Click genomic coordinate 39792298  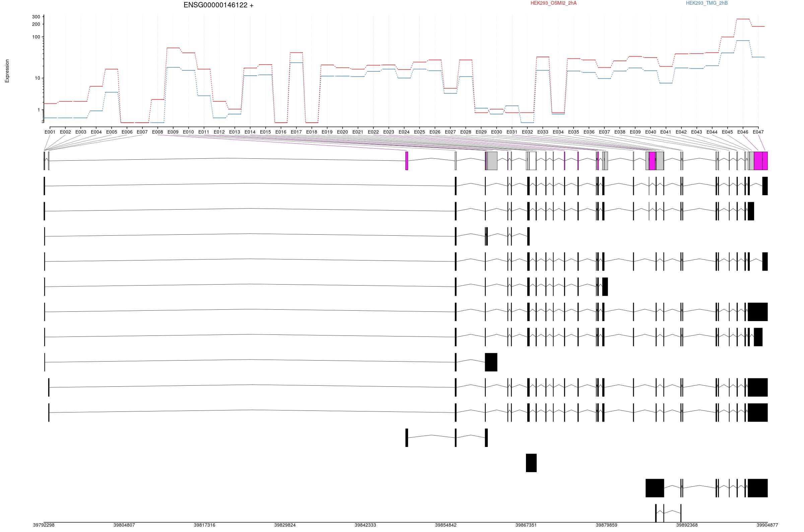[x=44, y=525]
